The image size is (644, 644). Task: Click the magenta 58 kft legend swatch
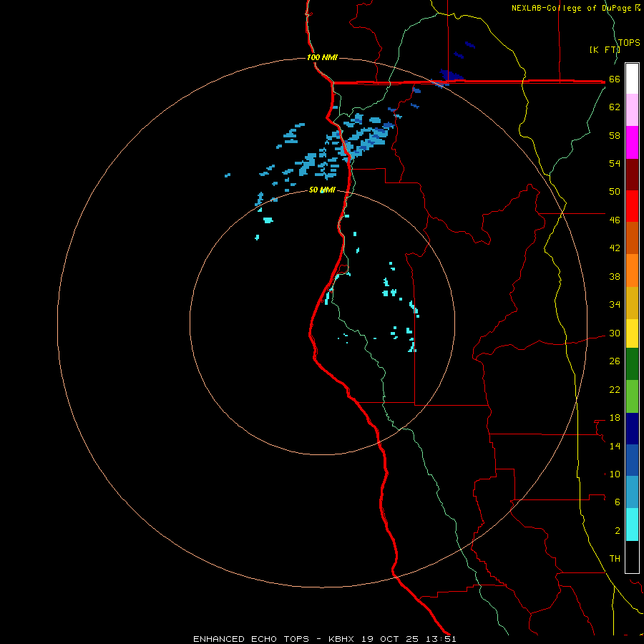[632, 142]
